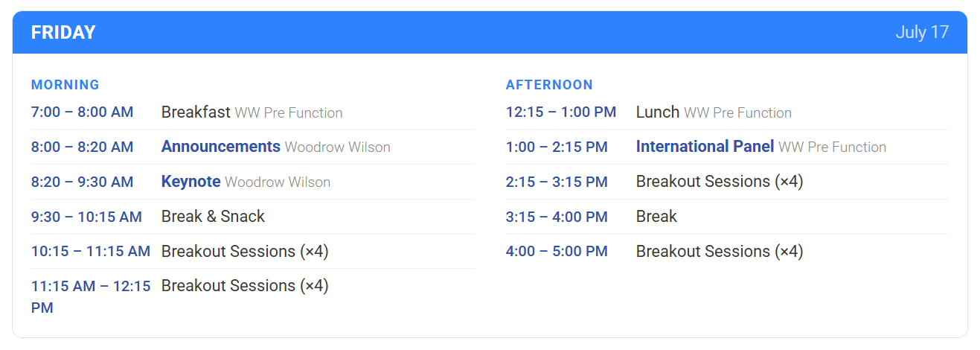Image resolution: width=980 pixels, height=350 pixels.
Task: Click the 7:00 – 8:00 AM time
Action: coord(82,112)
